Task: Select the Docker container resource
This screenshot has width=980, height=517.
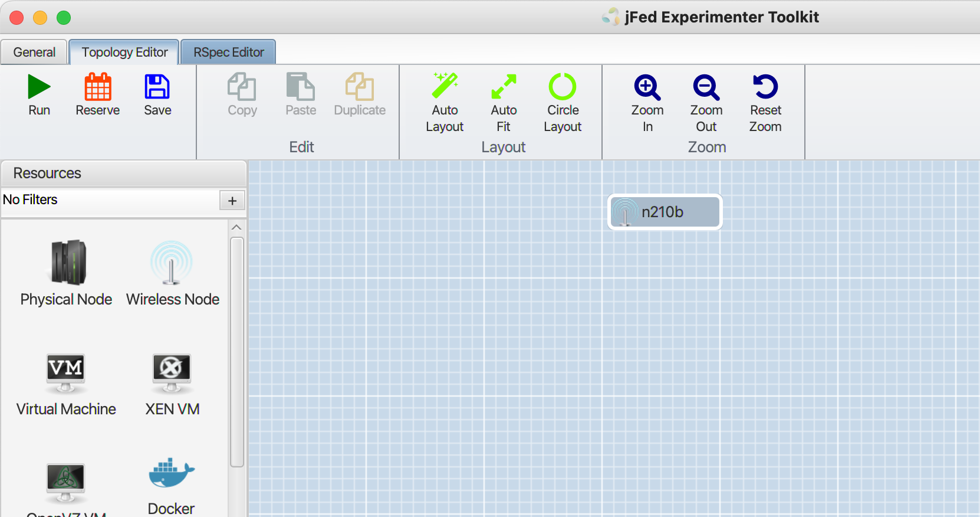Action: click(172, 474)
